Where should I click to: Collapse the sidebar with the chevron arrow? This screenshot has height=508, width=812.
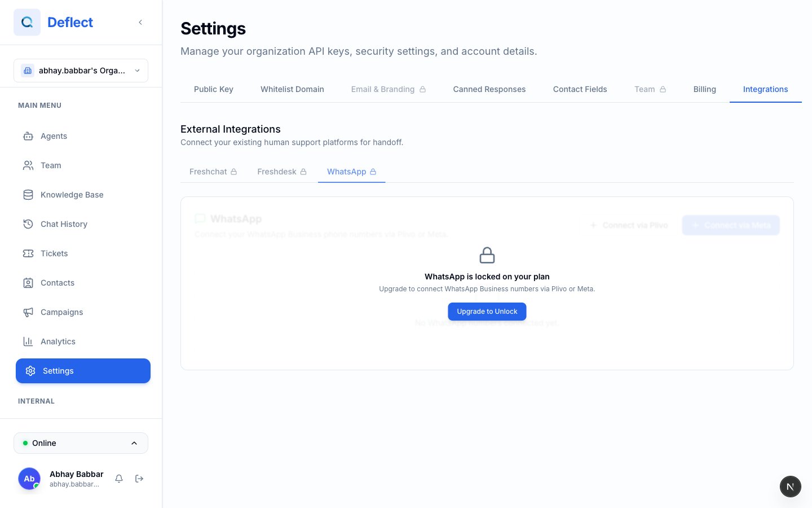point(140,23)
